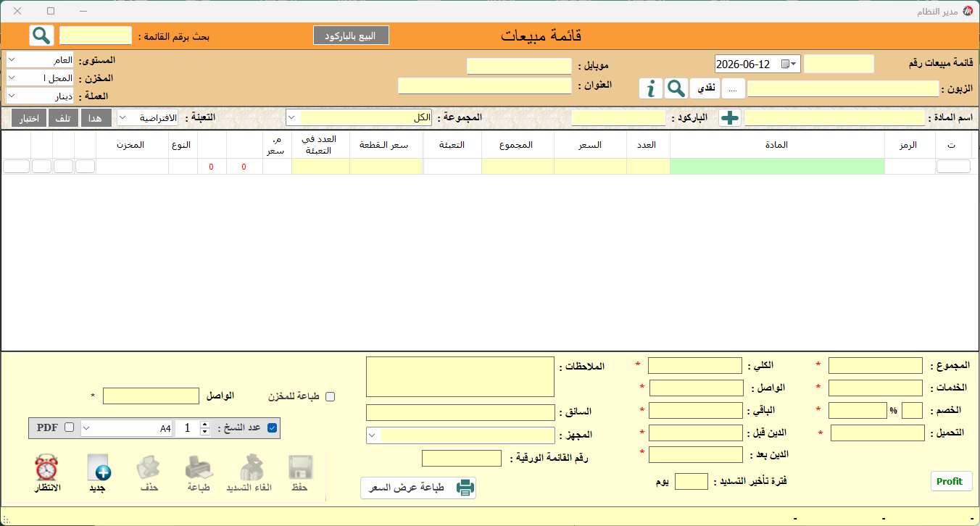This screenshot has height=526, width=980.
Task: Expand the التعبئة dropdown showing الافتراضية
Action: (148, 117)
